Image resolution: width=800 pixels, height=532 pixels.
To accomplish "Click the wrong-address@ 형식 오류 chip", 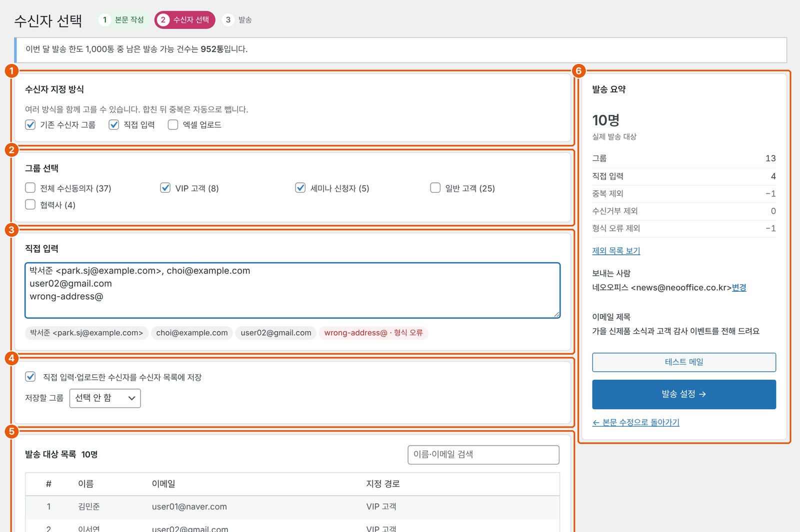I will pos(373,333).
